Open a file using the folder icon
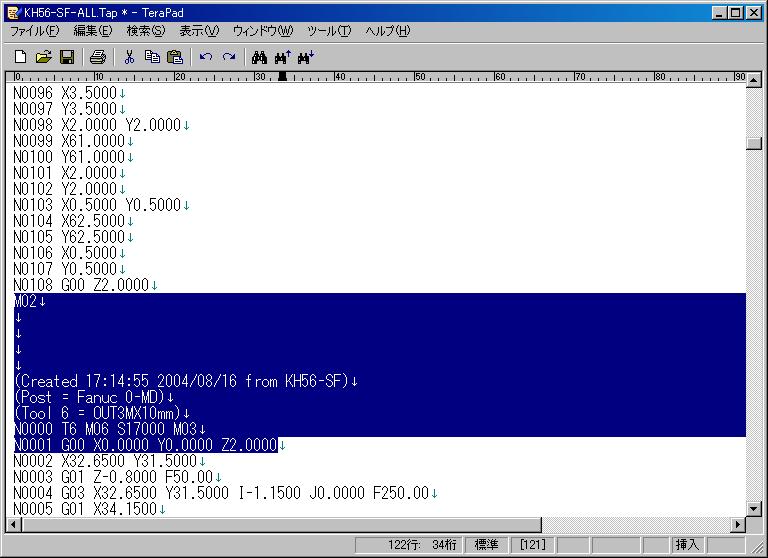 44,57
